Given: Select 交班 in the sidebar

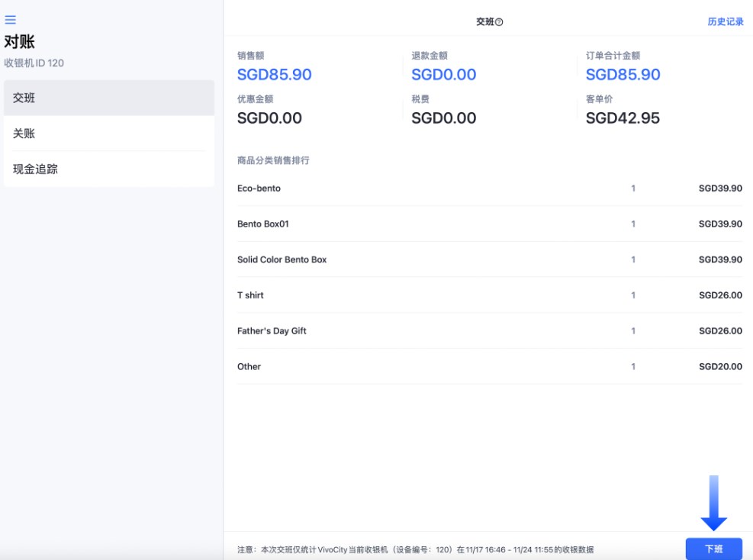Looking at the screenshot, I should [x=109, y=98].
